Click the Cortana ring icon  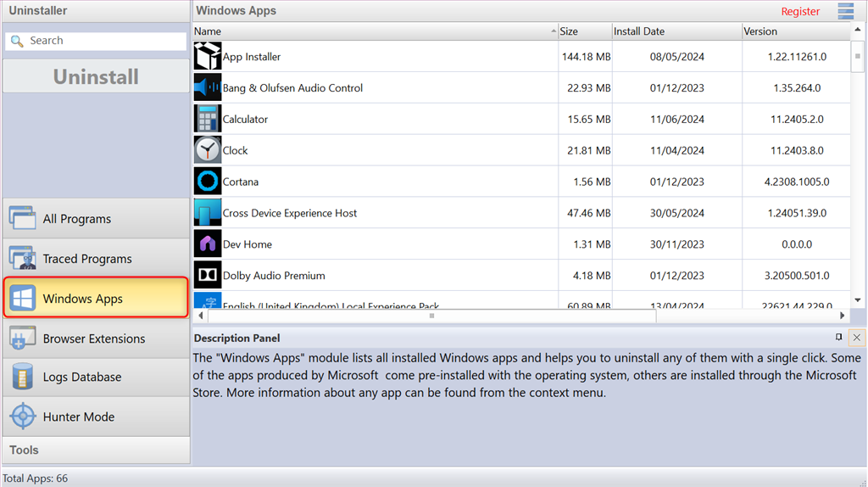pyautogui.click(x=208, y=182)
